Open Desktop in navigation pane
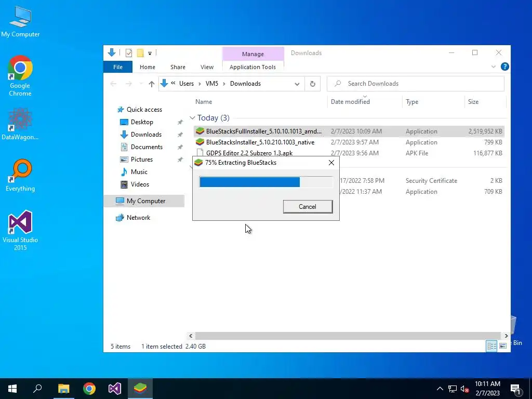Viewport: 532px width, 399px height. [x=142, y=122]
